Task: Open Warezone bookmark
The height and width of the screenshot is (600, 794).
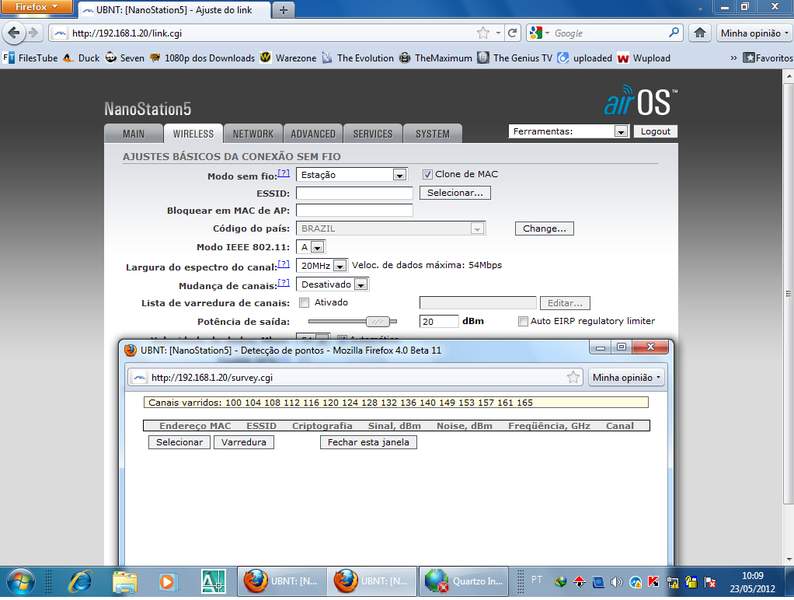Action: [288, 58]
